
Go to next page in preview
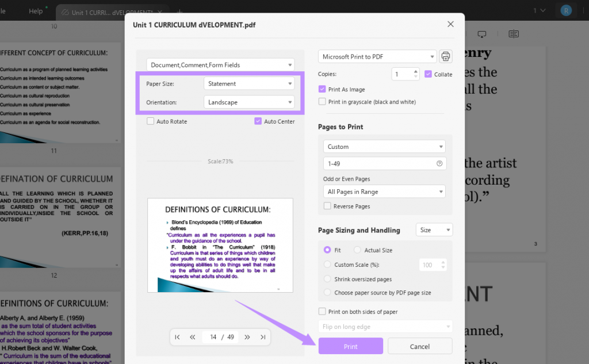pyautogui.click(x=247, y=337)
